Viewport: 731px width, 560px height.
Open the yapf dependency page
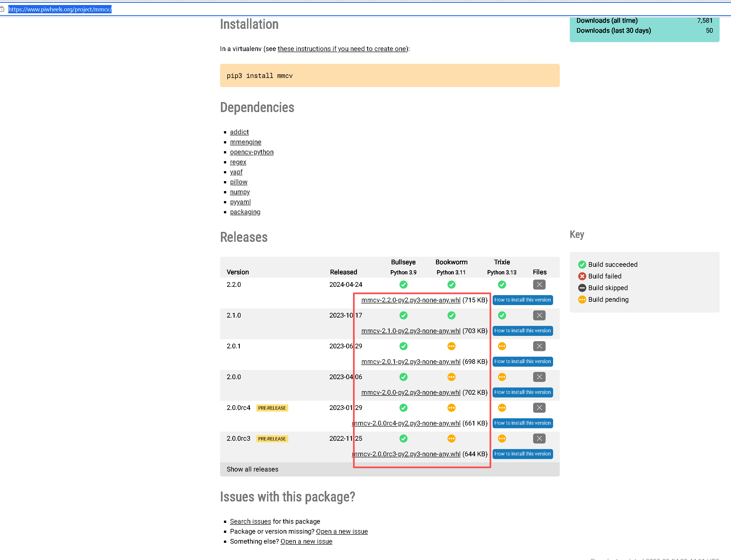point(236,172)
